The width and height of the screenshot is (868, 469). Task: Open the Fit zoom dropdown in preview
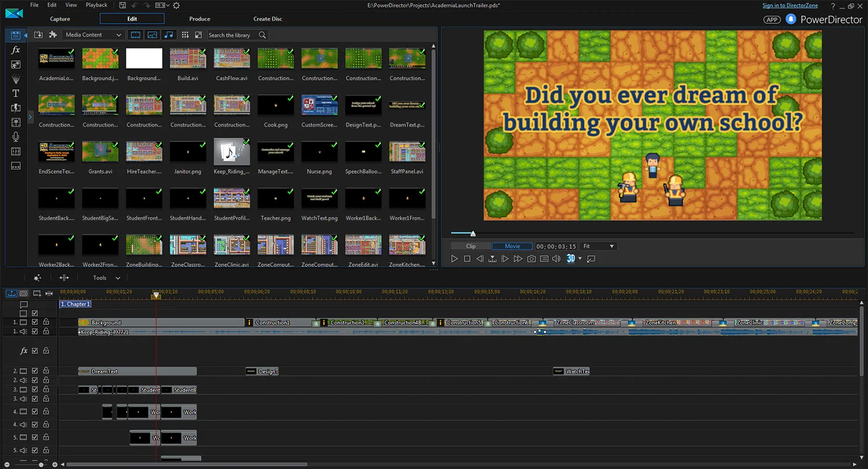[x=599, y=246]
